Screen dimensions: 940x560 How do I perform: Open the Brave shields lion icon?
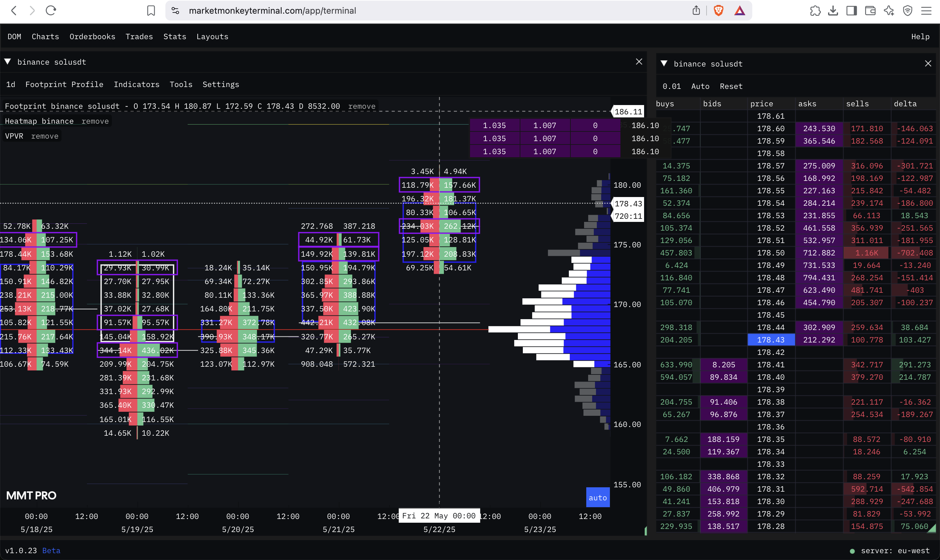tap(718, 11)
